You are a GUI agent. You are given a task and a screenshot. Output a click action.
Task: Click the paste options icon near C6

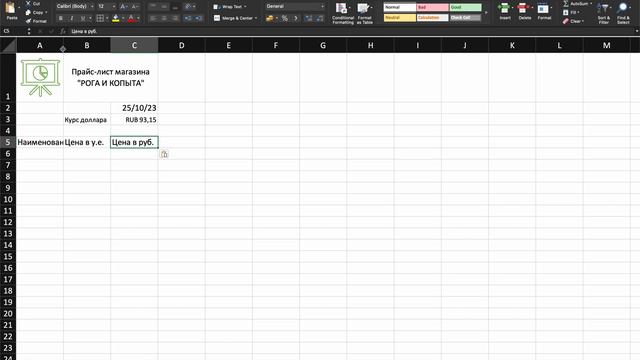pos(164,154)
